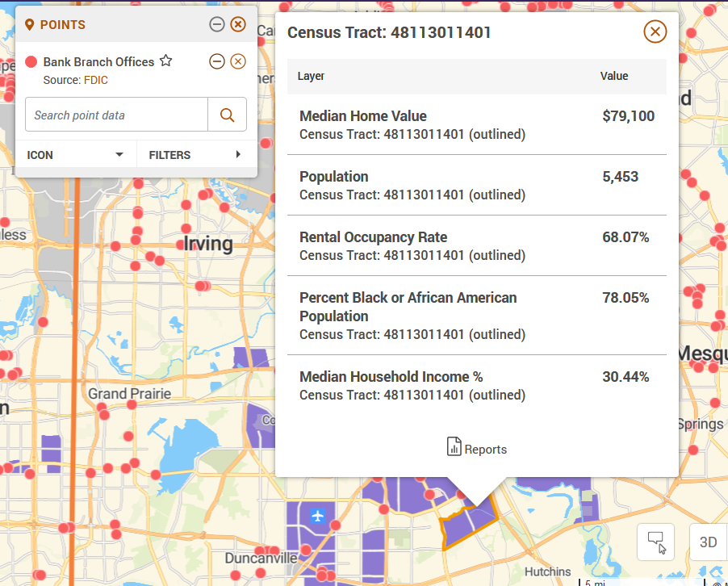Minimize the Points panel
Viewport: 728px width, 586px height.
point(217,24)
